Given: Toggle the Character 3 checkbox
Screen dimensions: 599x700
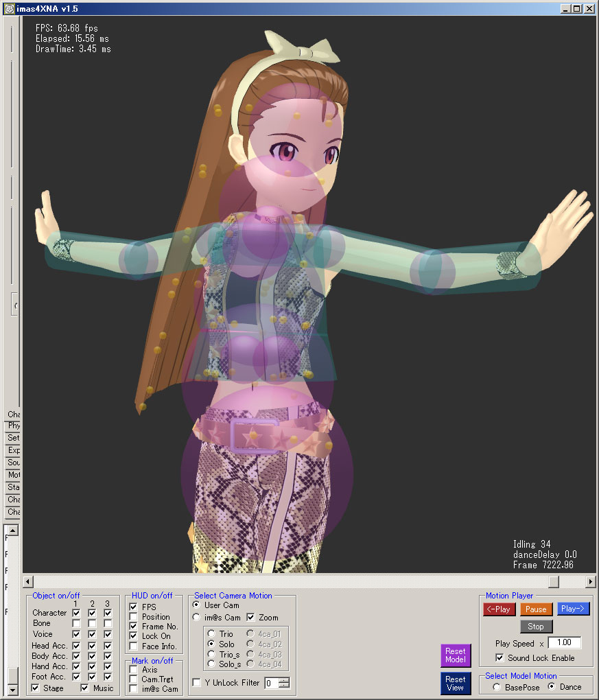Looking at the screenshot, I should pos(108,613).
